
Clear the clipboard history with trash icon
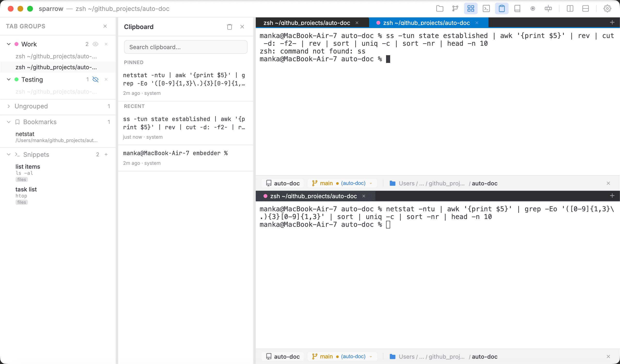pyautogui.click(x=230, y=27)
